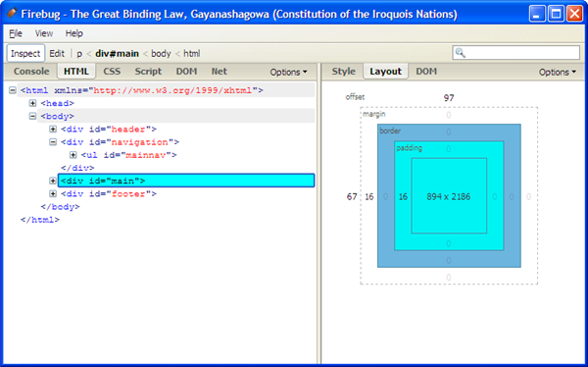Select the p breadcrumb element
This screenshot has width=588, height=367.
pos(79,54)
